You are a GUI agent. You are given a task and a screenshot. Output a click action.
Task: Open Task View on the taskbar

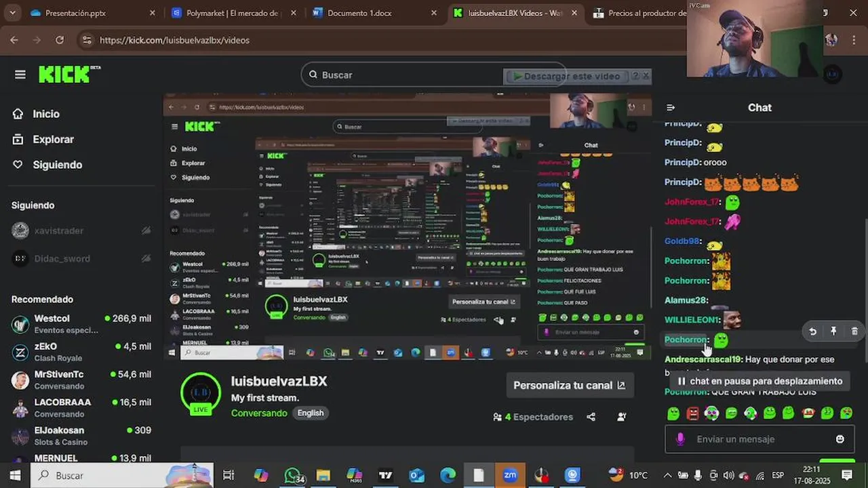[x=229, y=475]
